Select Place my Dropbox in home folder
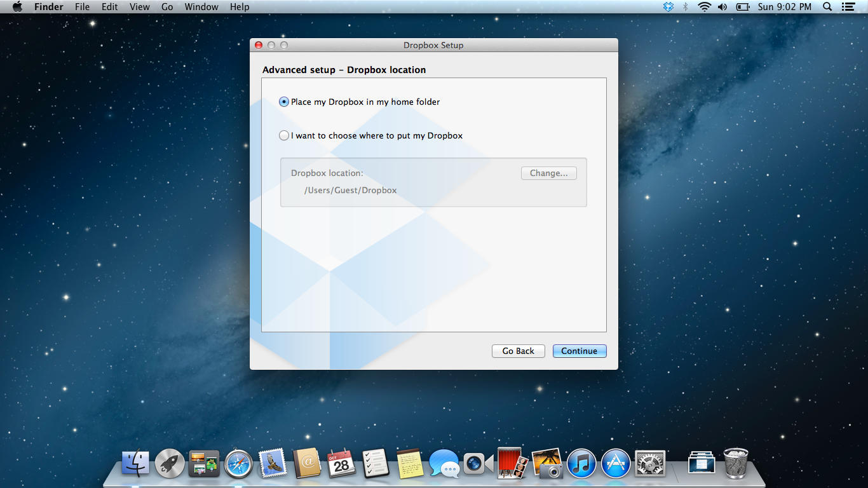 (x=284, y=102)
